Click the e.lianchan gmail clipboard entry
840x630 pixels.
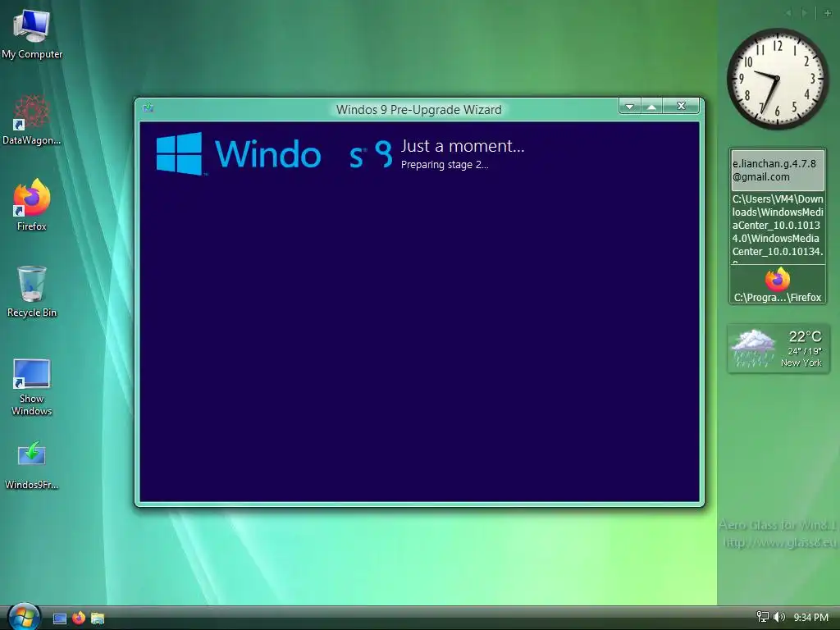tap(778, 170)
